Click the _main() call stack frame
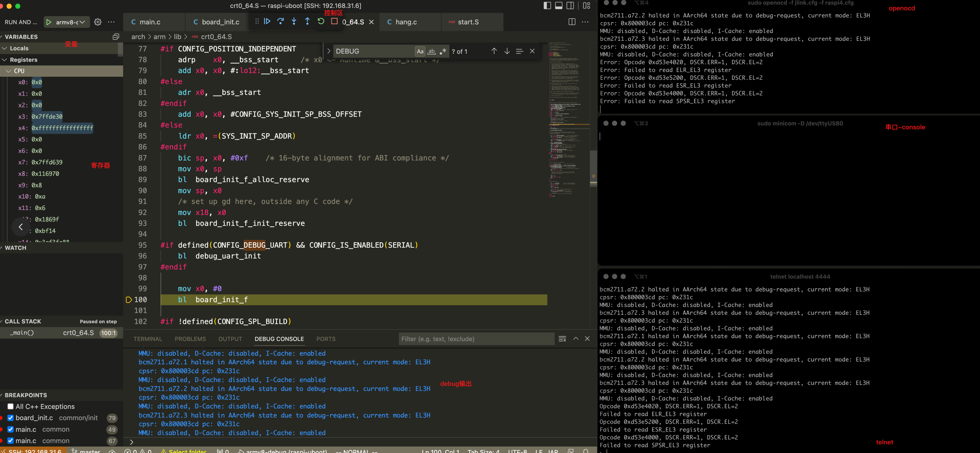 pos(22,333)
